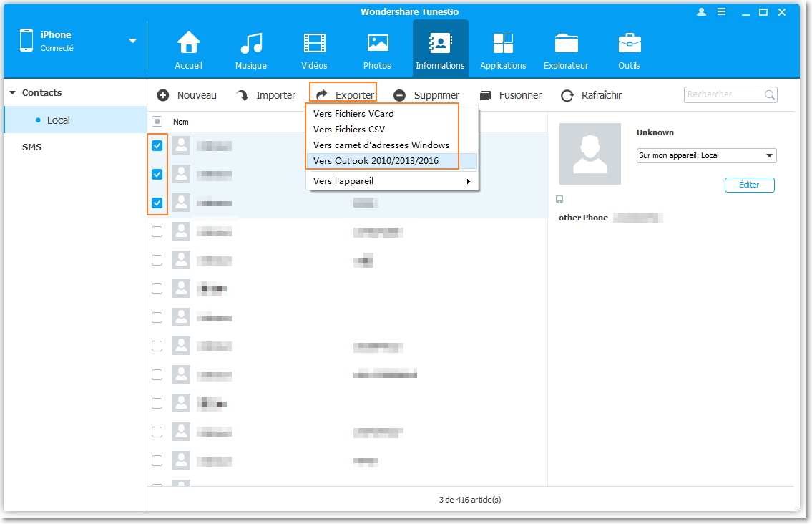Viewport: 812px width, 524px height.
Task: Open the Vidéos tab
Action: pos(314,50)
